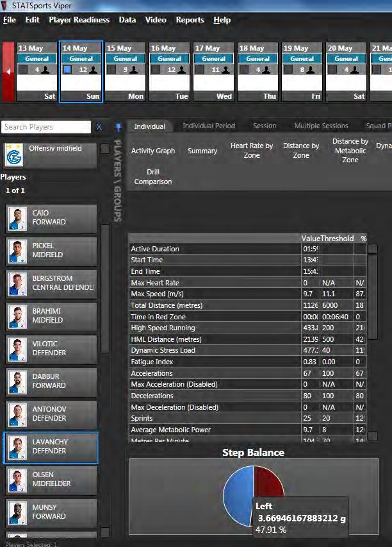Switch to the Individual Period tab
This screenshot has height=547, width=392.
(x=209, y=126)
